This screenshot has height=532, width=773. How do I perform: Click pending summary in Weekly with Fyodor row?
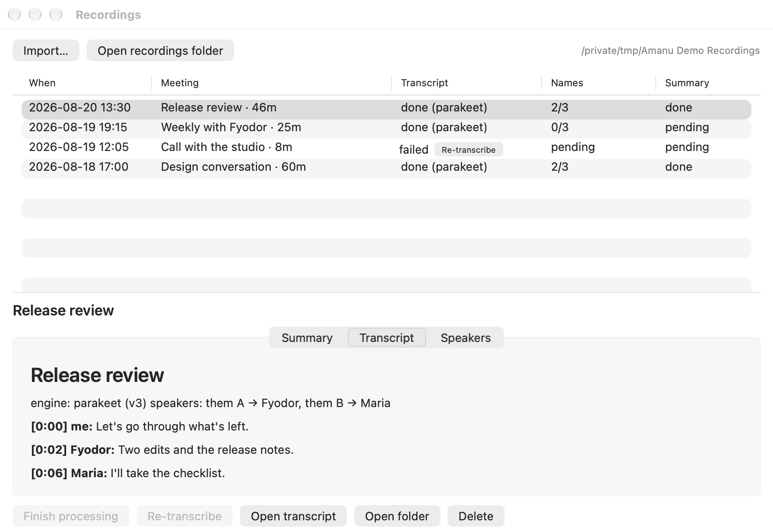tap(687, 128)
